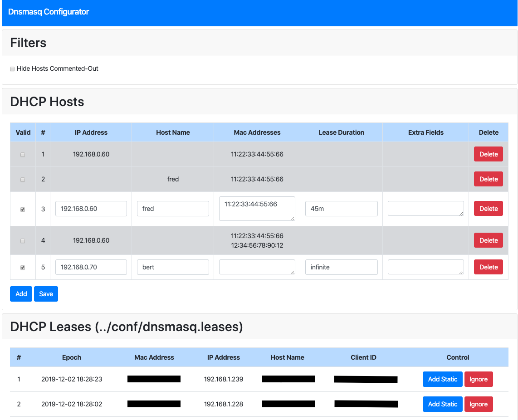This screenshot has height=420, width=518.
Task: Check Valid box for host row 2
Action: point(23,180)
